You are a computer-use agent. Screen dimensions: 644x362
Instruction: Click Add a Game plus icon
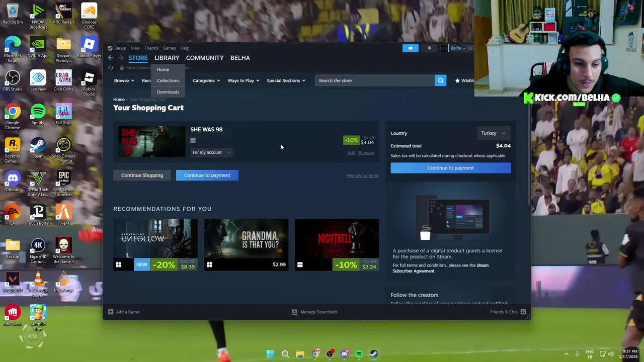coord(111,312)
